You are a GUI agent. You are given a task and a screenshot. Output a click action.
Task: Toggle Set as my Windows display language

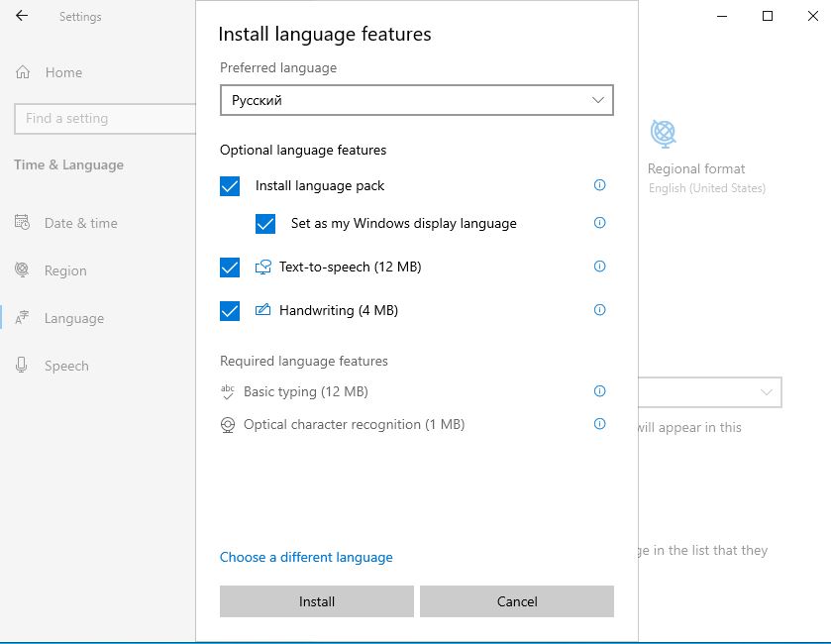265,224
